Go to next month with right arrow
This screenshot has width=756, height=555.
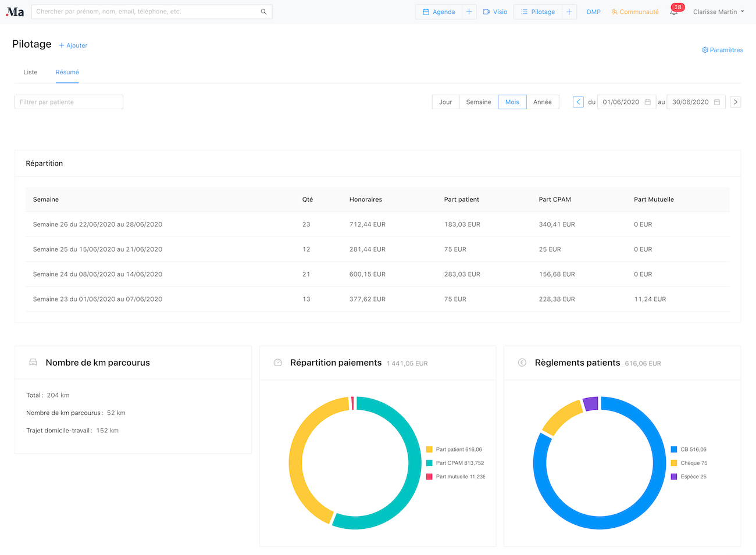(x=736, y=102)
